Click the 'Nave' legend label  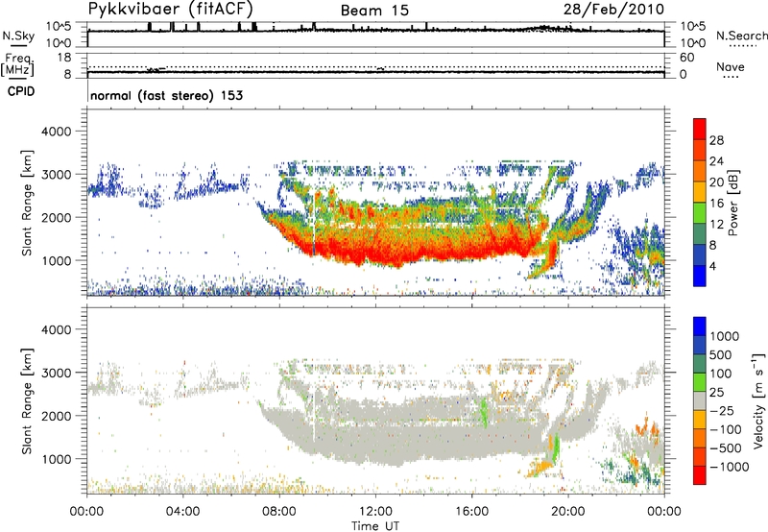(x=731, y=67)
